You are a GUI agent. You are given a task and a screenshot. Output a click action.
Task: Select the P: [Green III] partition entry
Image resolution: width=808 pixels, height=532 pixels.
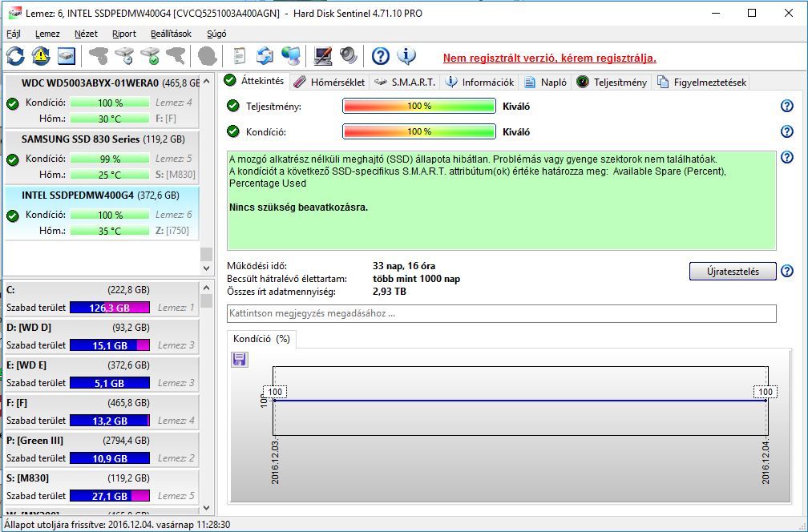pos(102,449)
